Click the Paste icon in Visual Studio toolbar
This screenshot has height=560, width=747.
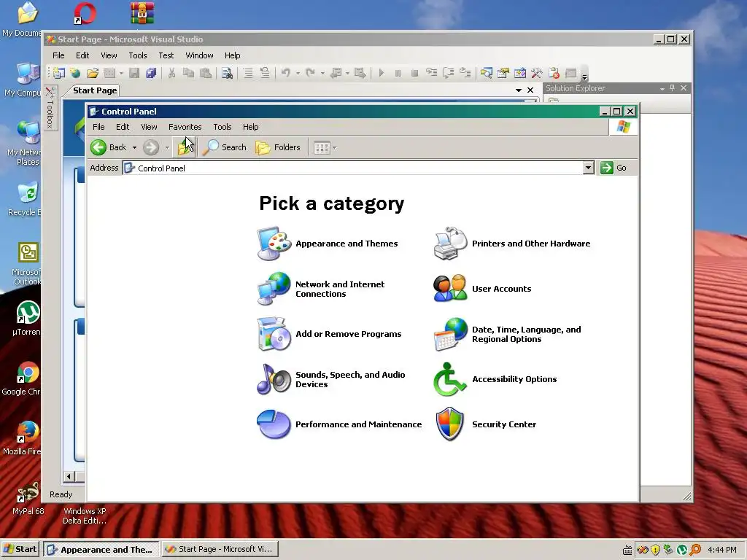coord(205,73)
